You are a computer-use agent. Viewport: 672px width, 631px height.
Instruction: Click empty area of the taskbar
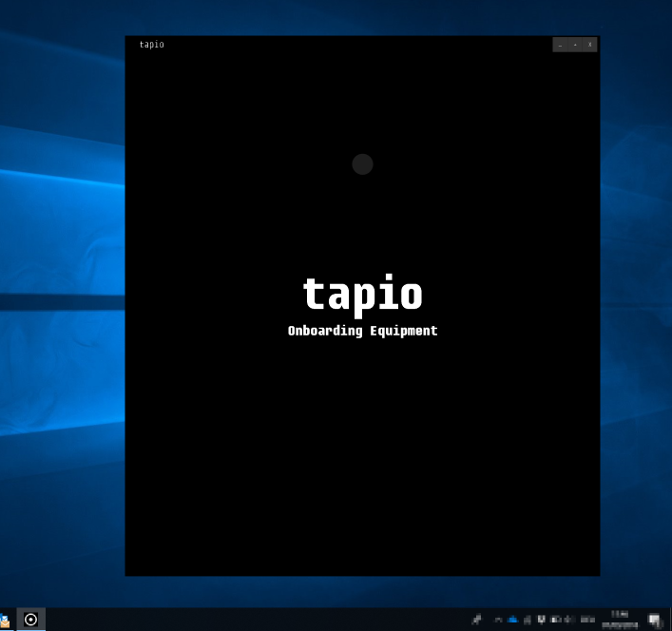257,620
